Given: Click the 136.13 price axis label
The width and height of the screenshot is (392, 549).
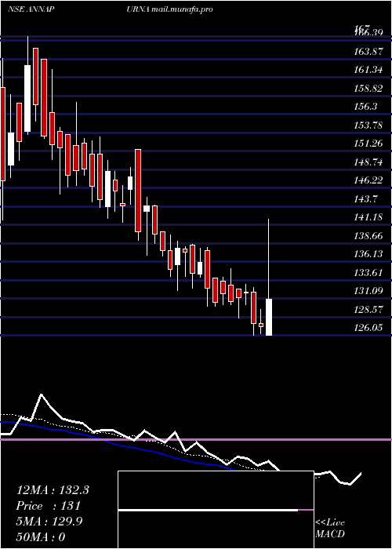Looking at the screenshot, I should pyautogui.click(x=368, y=254).
